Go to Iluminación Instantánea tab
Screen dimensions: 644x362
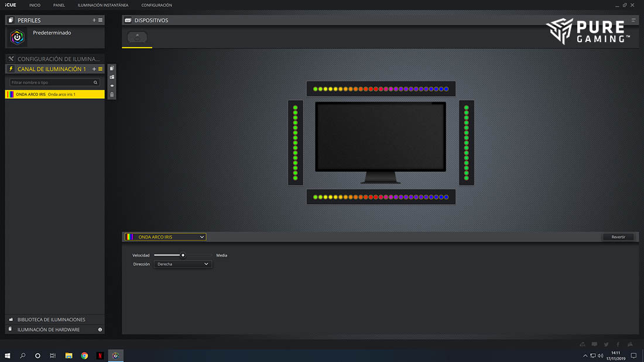point(103,5)
